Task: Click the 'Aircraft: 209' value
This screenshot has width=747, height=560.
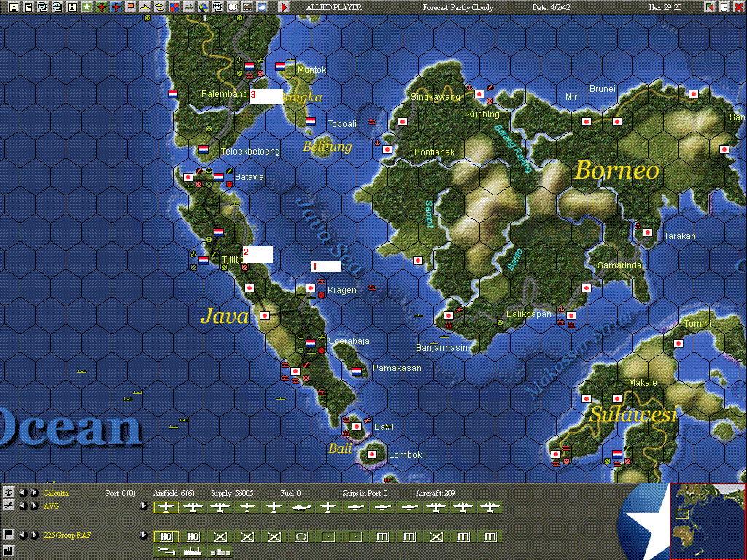Action: coord(435,493)
